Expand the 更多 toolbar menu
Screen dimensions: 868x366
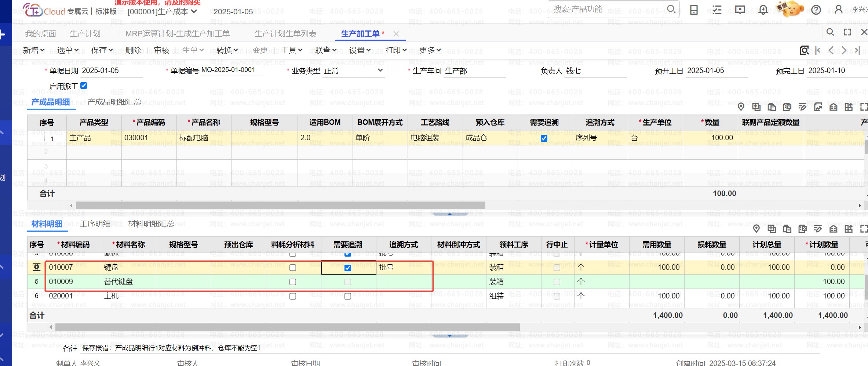tap(430, 50)
